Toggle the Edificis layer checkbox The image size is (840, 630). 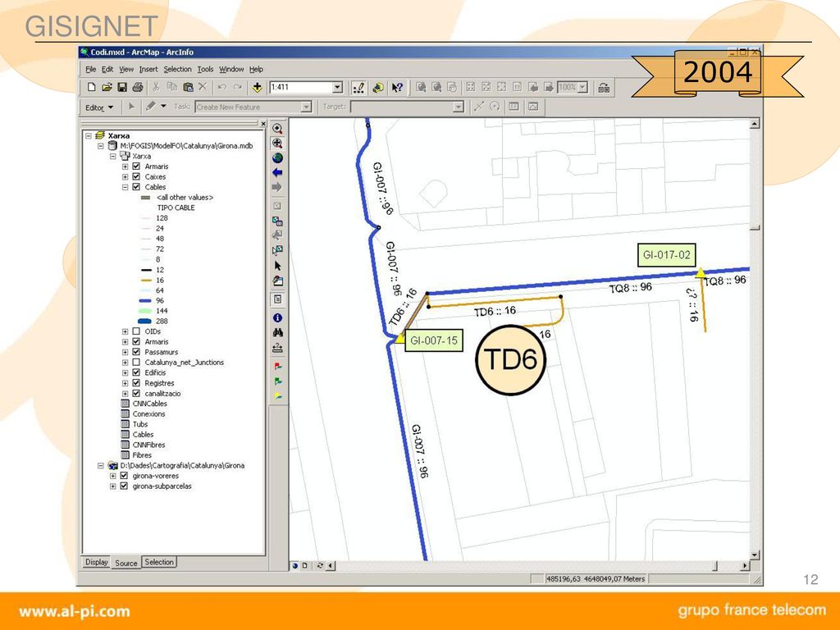[136, 373]
